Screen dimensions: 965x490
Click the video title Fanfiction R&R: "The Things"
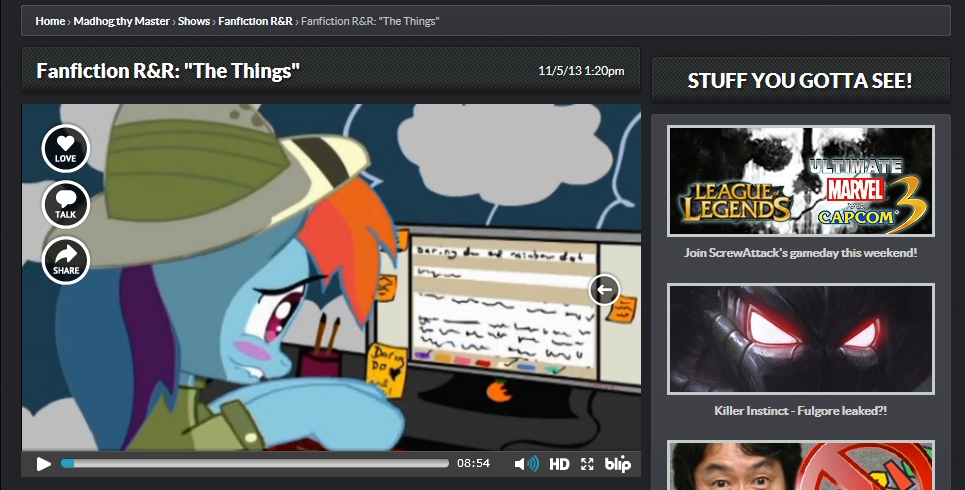(x=168, y=71)
